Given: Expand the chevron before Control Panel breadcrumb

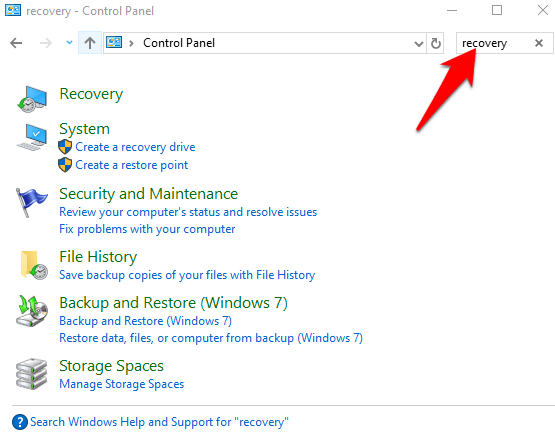Looking at the screenshot, I should click(x=131, y=43).
